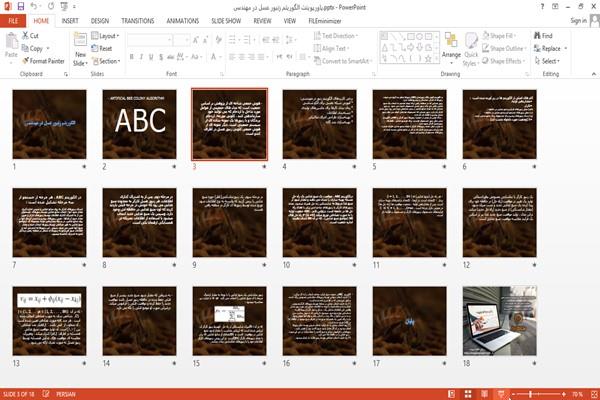Expand the Copy options arrow
The width and height of the screenshot is (600, 400).
pos(48,48)
